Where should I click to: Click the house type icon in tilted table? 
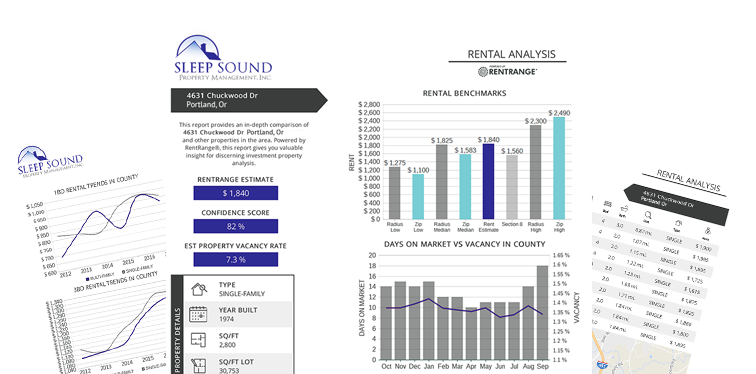(677, 223)
